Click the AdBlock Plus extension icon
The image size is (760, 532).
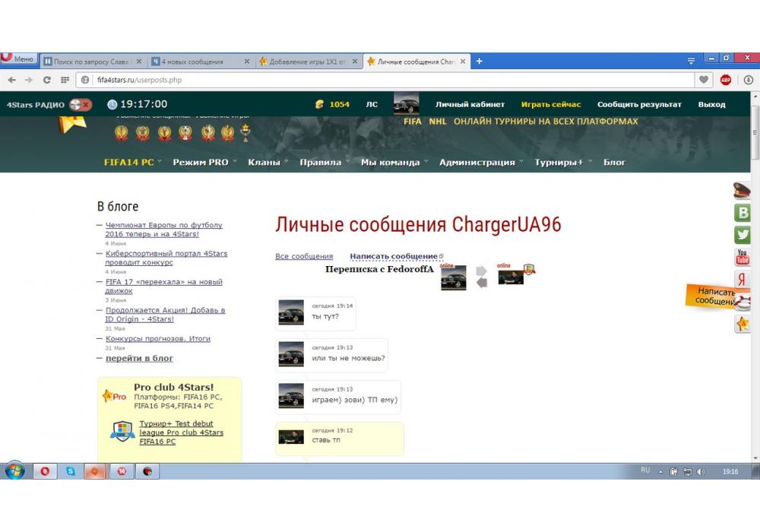click(726, 80)
